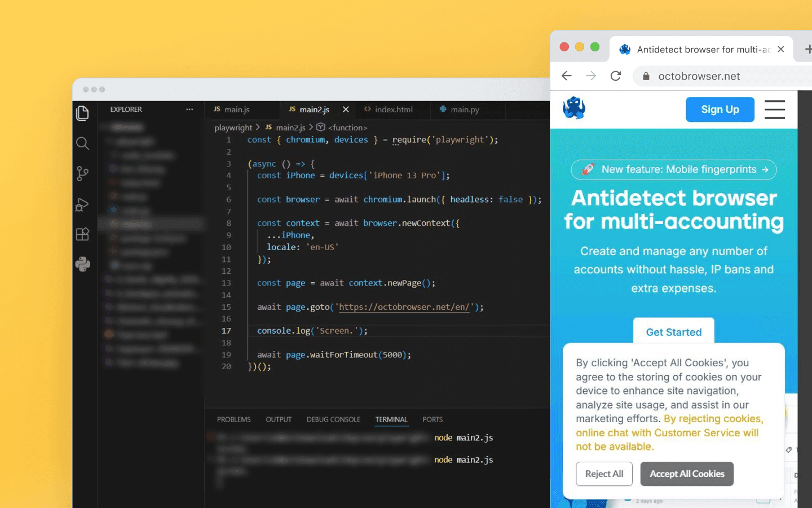Switch to the index.html editor tab
The image size is (812, 508).
tap(394, 110)
